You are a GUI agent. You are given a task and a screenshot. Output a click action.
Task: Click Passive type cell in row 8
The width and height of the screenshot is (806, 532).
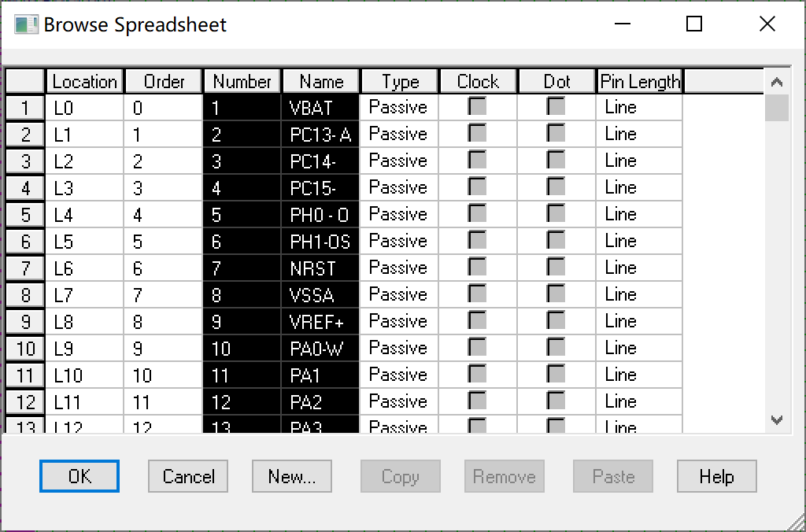pos(399,294)
